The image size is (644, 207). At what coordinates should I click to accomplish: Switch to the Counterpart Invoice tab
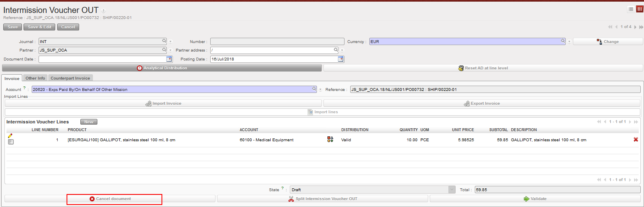click(70, 78)
